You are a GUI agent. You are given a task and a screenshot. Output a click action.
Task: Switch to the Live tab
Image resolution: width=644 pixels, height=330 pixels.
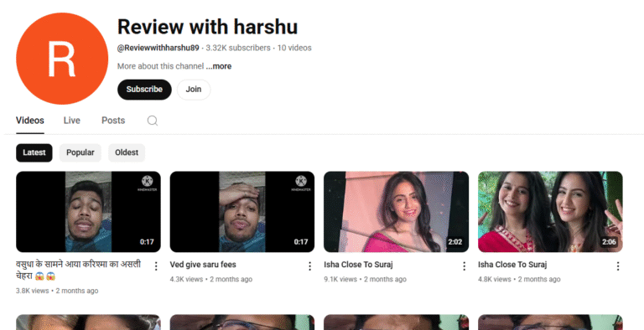(72, 121)
